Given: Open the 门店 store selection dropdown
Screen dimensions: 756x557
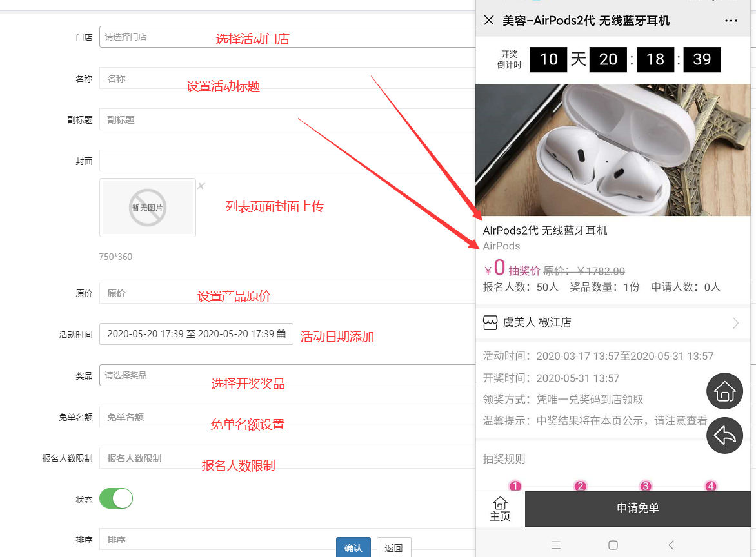Looking at the screenshot, I should pyautogui.click(x=287, y=37).
